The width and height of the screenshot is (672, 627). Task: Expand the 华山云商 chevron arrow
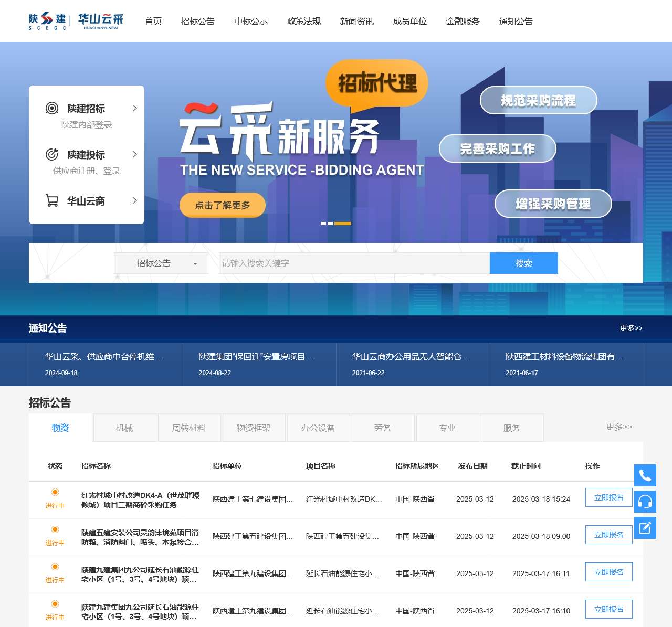click(135, 200)
